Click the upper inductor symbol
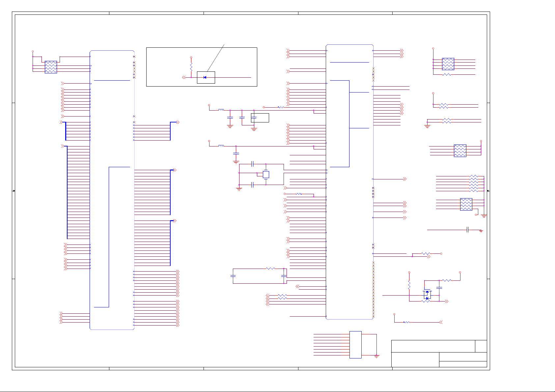This screenshot has height=392, width=555. point(221,110)
